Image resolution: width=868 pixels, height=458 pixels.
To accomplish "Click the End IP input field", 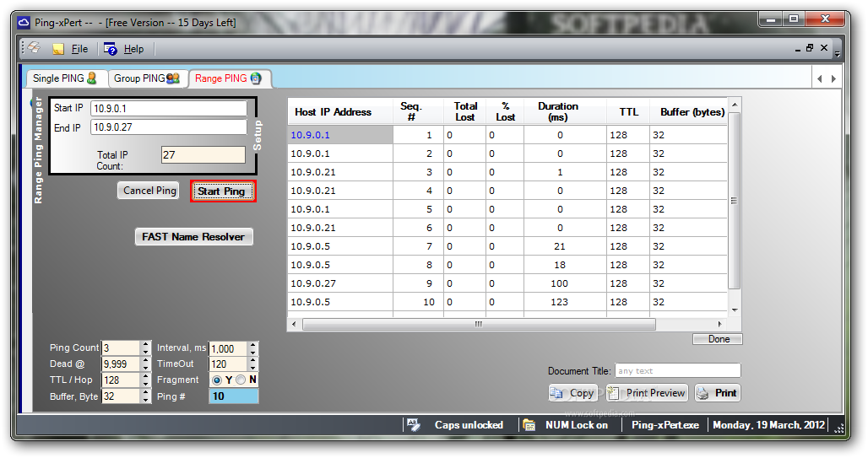I will pyautogui.click(x=169, y=127).
